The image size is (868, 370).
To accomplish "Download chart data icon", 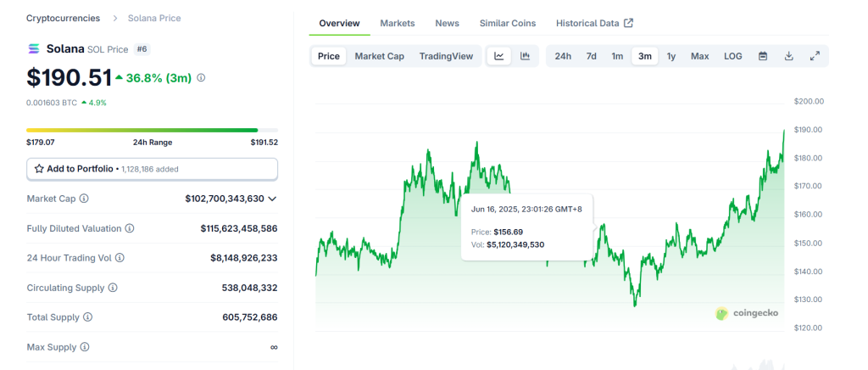I will (x=789, y=56).
